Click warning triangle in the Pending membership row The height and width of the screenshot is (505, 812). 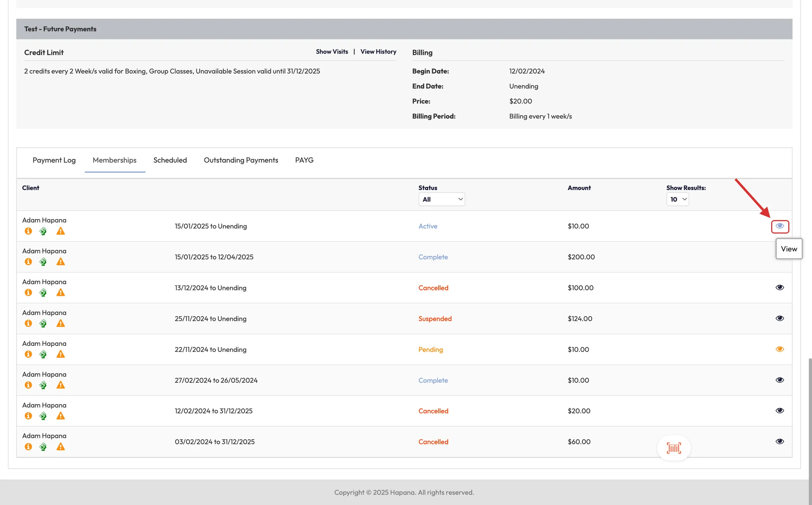tap(60, 354)
